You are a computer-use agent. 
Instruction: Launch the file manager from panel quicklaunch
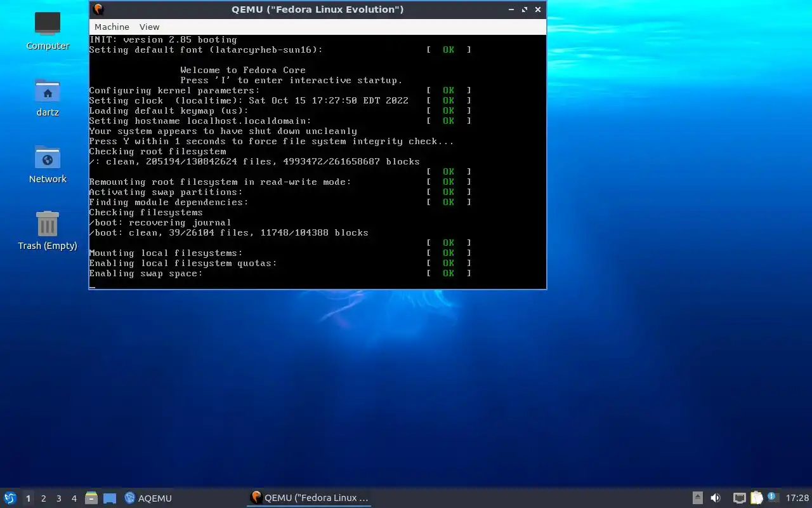click(x=91, y=498)
